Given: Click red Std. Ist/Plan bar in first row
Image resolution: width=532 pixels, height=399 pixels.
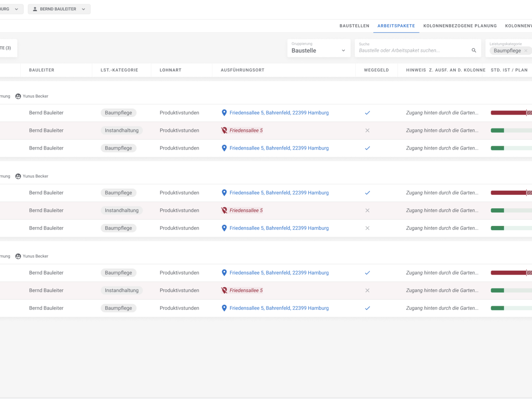Looking at the screenshot, I should [x=508, y=113].
